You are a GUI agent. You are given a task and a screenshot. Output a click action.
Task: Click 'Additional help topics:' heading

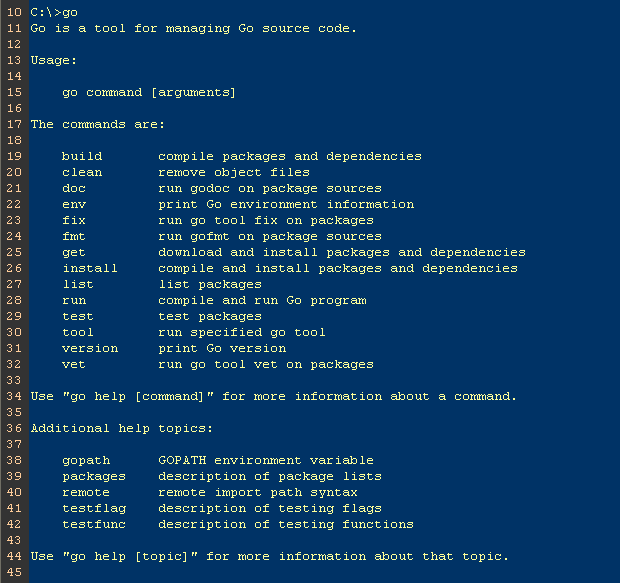tap(122, 428)
